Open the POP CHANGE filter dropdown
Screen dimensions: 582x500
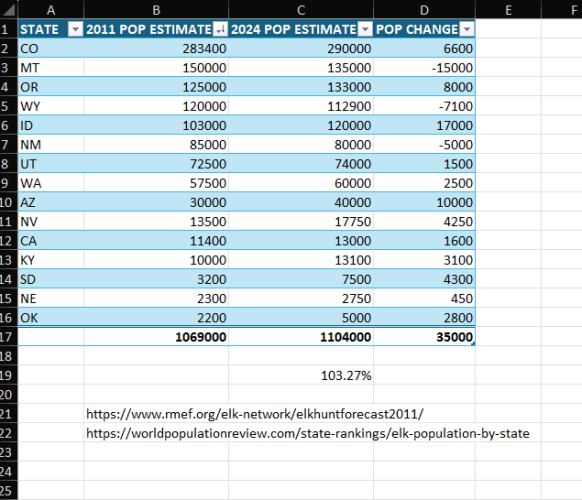pyautogui.click(x=467, y=29)
